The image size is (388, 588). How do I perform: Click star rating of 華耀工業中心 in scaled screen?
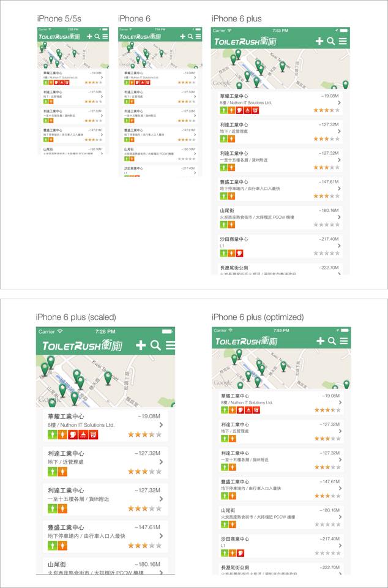tap(145, 435)
